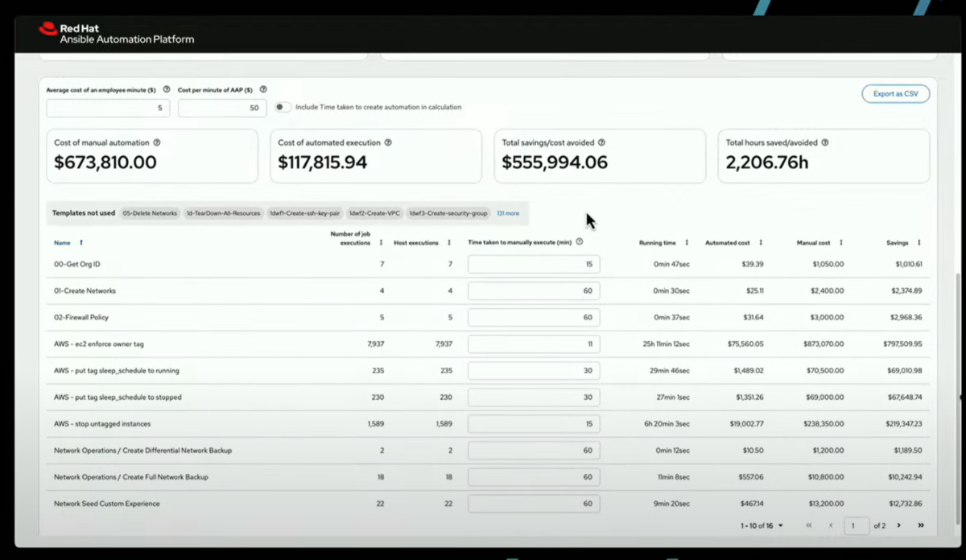This screenshot has width=966, height=560.
Task: Open help for cost per minute of AAP
Action: pyautogui.click(x=263, y=90)
